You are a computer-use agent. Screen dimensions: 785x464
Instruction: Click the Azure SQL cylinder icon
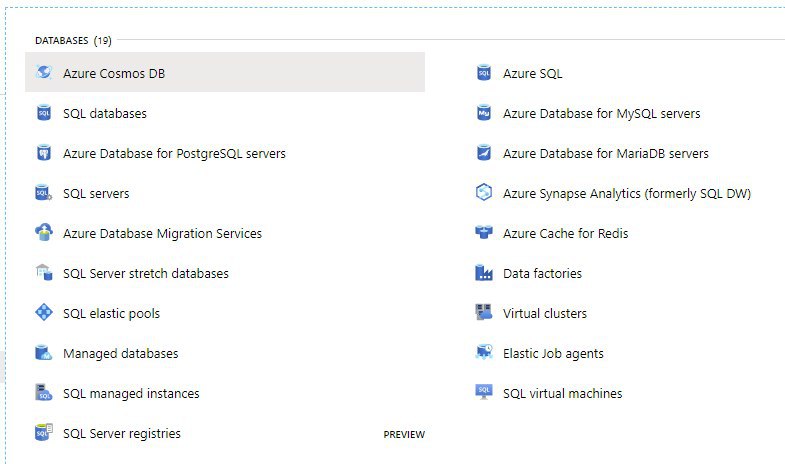point(484,73)
